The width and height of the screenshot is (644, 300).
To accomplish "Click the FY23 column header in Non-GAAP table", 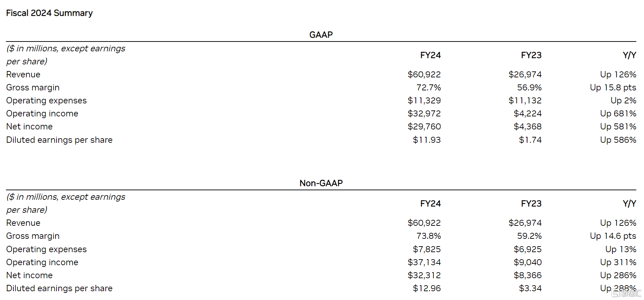I will point(531,204).
